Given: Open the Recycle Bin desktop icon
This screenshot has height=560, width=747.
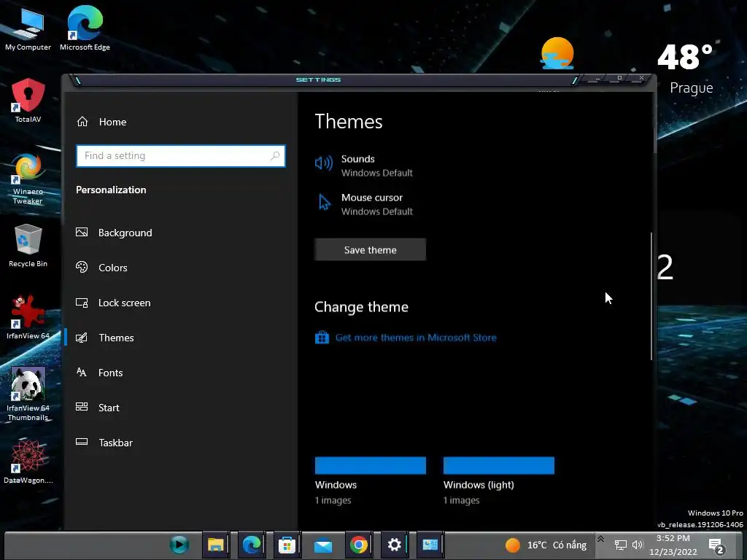Looking at the screenshot, I should pyautogui.click(x=28, y=246).
